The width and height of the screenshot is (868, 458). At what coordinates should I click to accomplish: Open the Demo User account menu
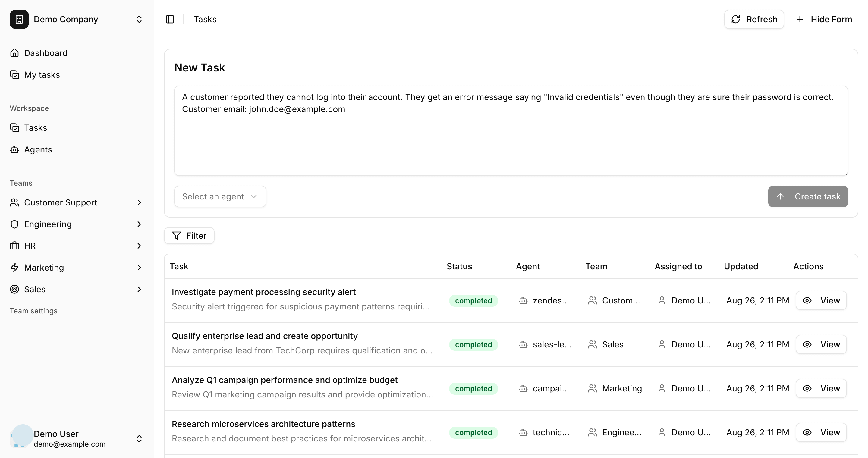tap(77, 438)
